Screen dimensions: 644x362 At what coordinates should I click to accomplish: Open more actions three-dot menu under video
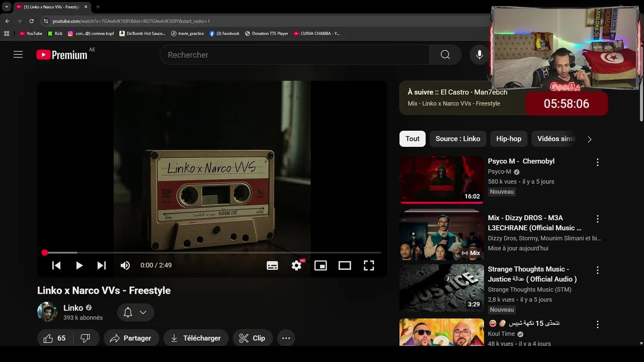click(286, 338)
